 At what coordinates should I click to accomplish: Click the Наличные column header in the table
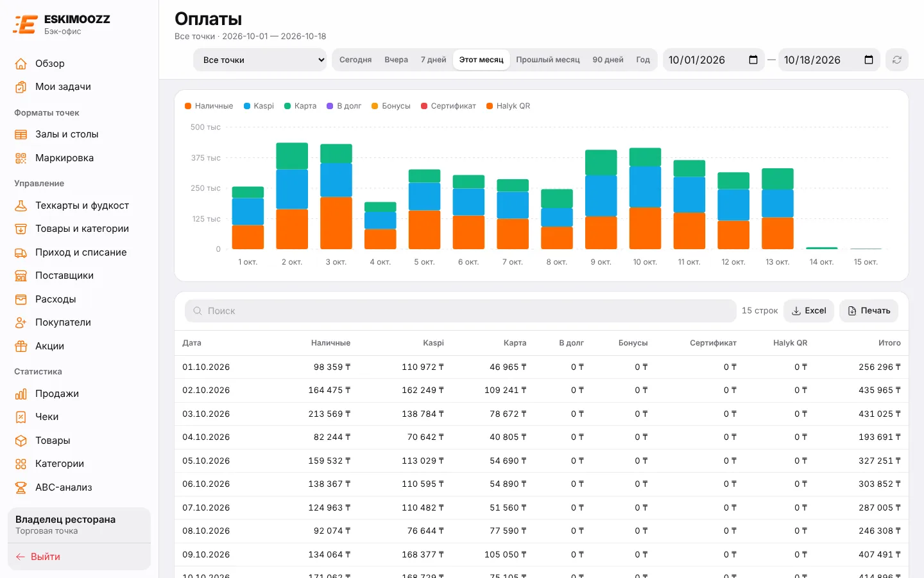click(x=330, y=343)
